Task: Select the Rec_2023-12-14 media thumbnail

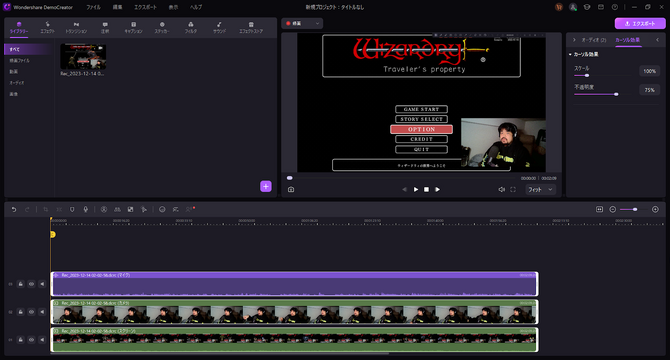Action: 83,56
